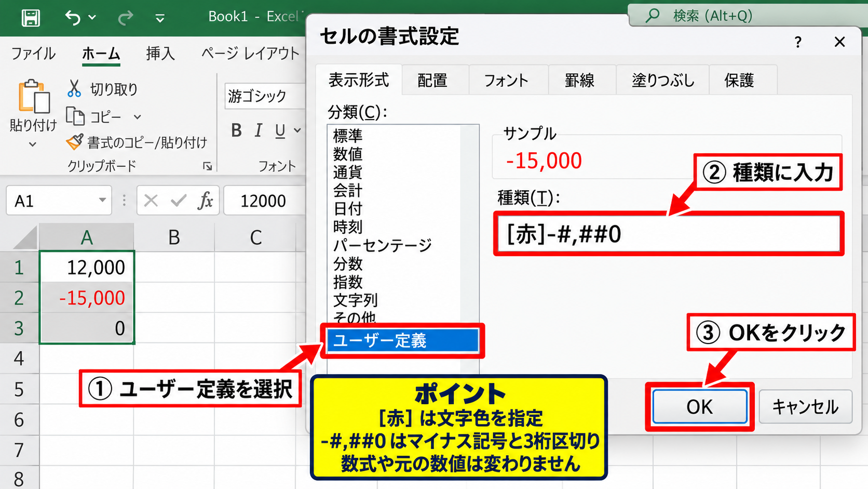Click the 種類 format code input field
The width and height of the screenshot is (868, 489).
click(x=669, y=234)
